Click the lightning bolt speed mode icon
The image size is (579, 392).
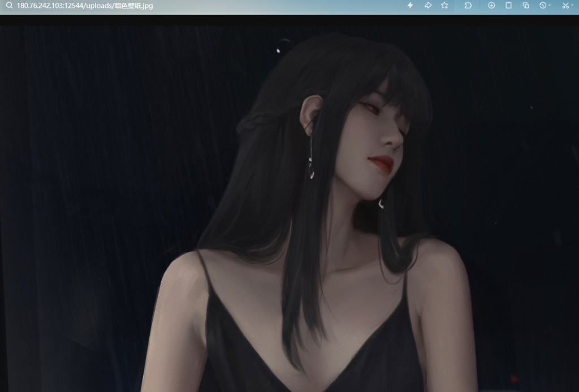coord(411,6)
